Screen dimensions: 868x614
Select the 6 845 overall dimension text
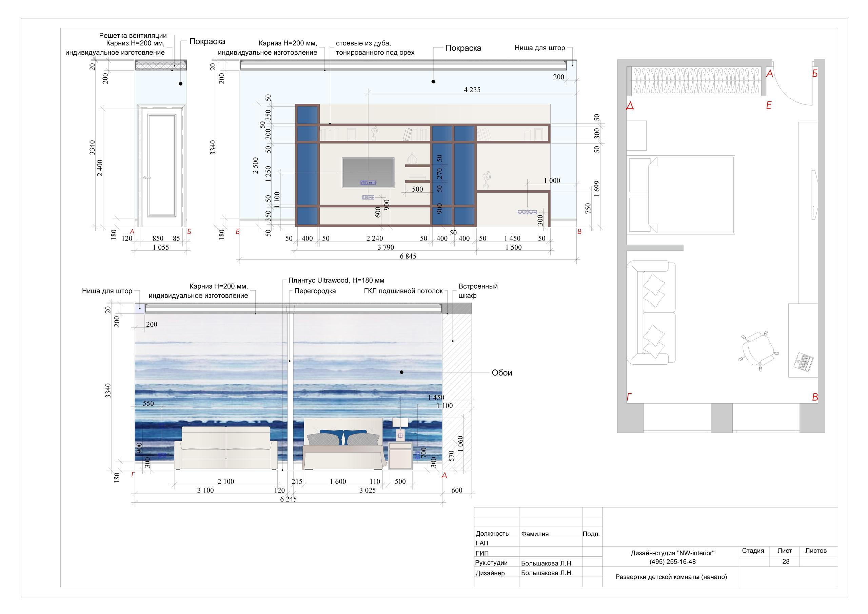click(x=408, y=256)
